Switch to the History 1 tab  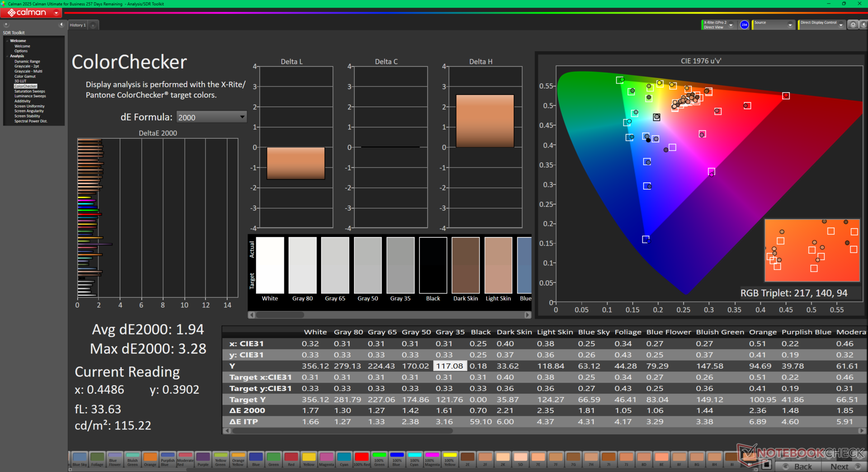click(78, 25)
